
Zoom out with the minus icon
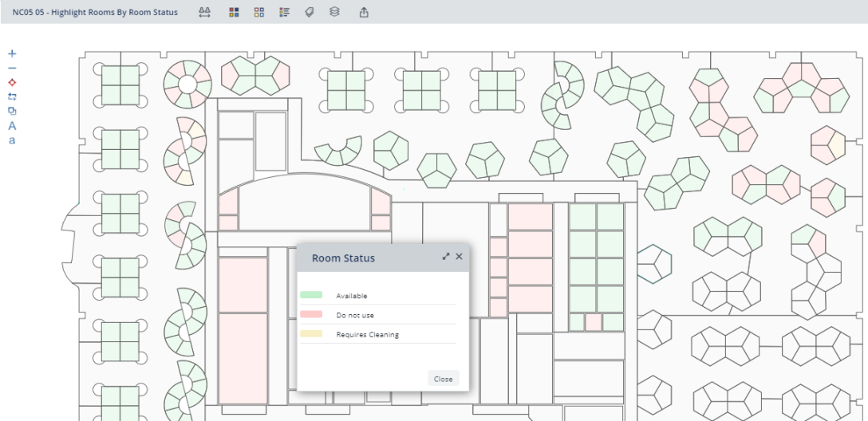[12, 68]
